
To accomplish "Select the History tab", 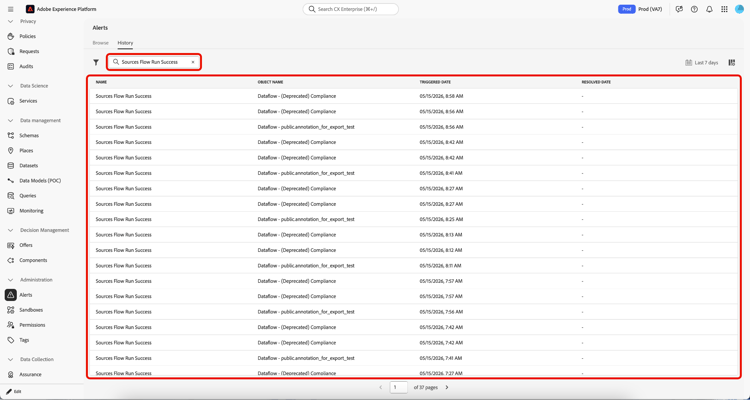I will pyautogui.click(x=125, y=43).
